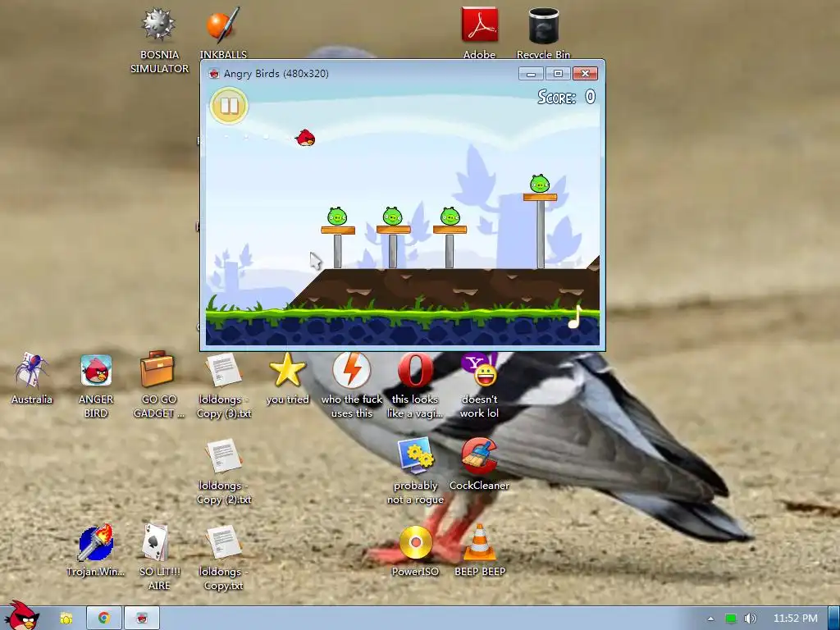Image resolution: width=840 pixels, height=630 pixels.
Task: Open the BOSNIA SIMULATOR desktop icon
Action: pos(158,41)
